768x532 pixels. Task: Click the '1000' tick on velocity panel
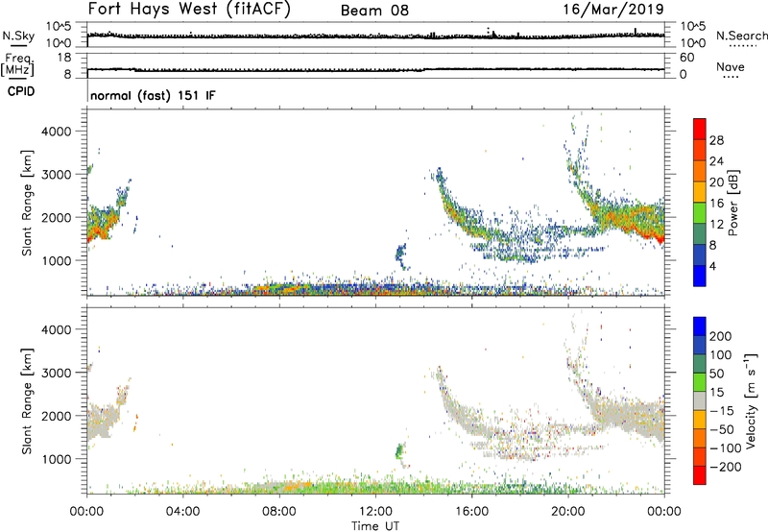57,459
